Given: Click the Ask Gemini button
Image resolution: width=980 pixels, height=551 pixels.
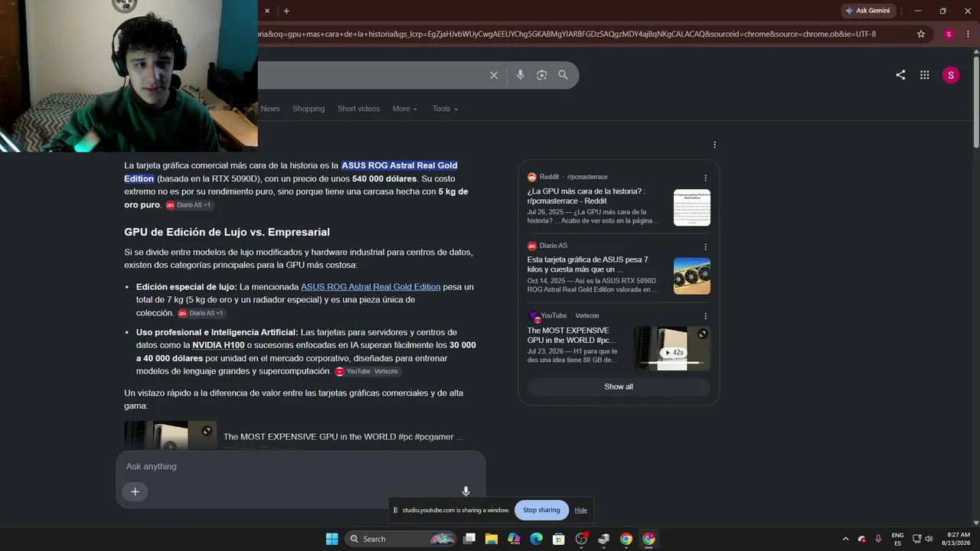Looking at the screenshot, I should (867, 11).
